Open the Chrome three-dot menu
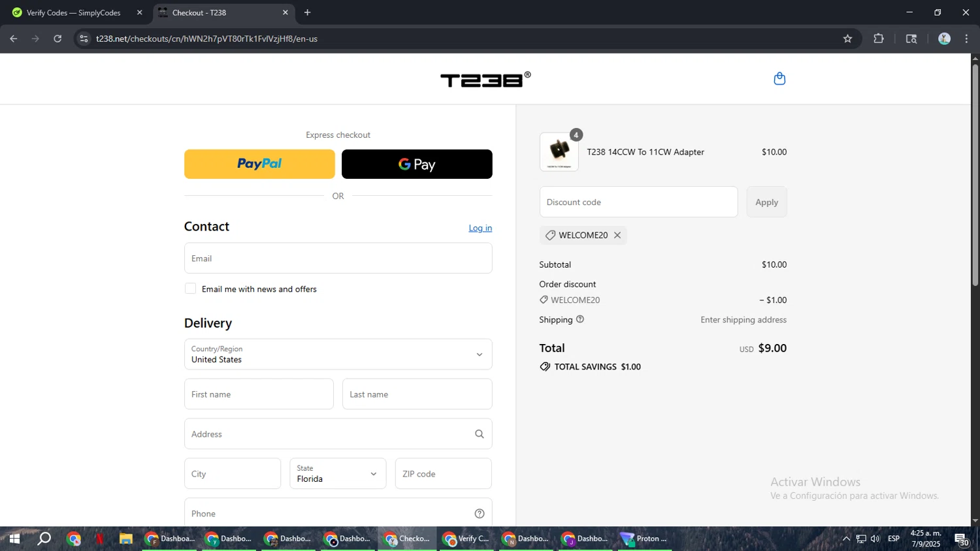 (966, 39)
